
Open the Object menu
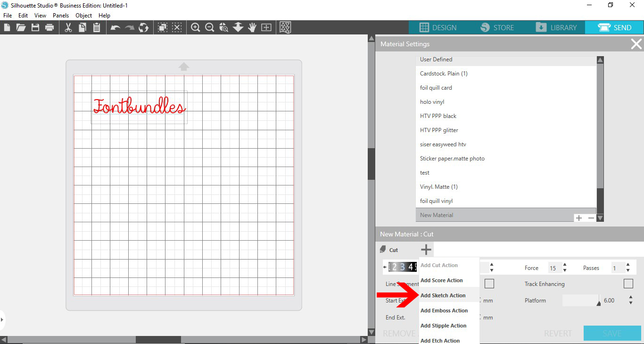[x=84, y=16]
